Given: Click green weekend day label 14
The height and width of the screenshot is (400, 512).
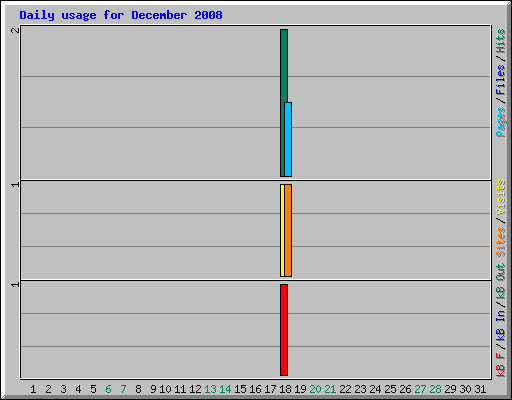Looking at the screenshot, I should [225, 389].
